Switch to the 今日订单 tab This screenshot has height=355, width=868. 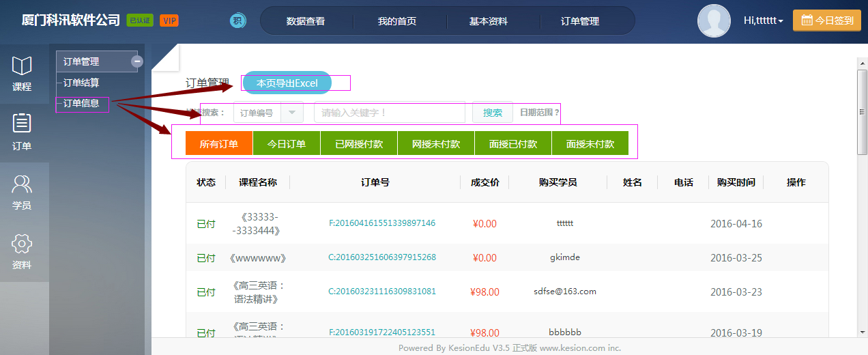[x=286, y=144]
